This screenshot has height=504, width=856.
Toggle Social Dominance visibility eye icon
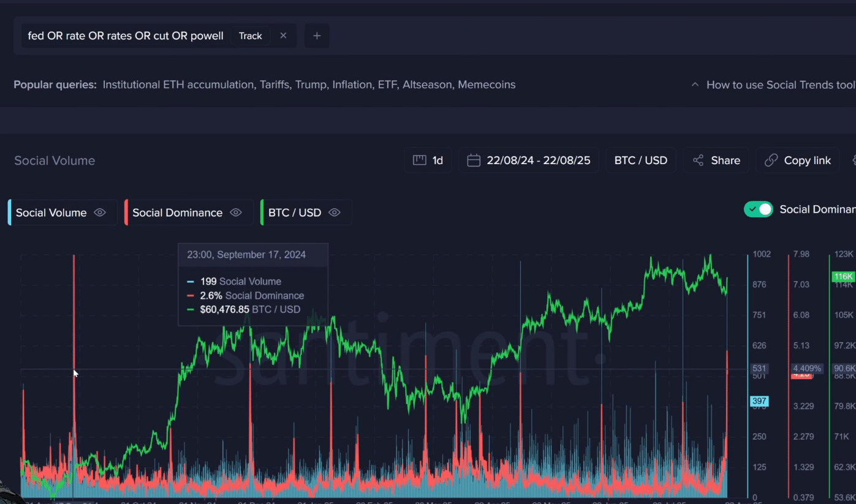tap(235, 213)
